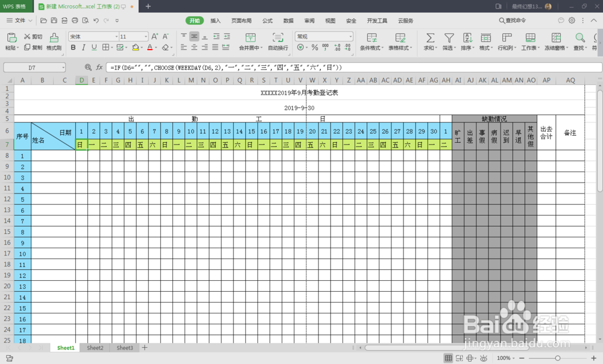This screenshot has height=364, width=603.
Task: Switch to the 插入 Insert tab
Action: point(215,20)
